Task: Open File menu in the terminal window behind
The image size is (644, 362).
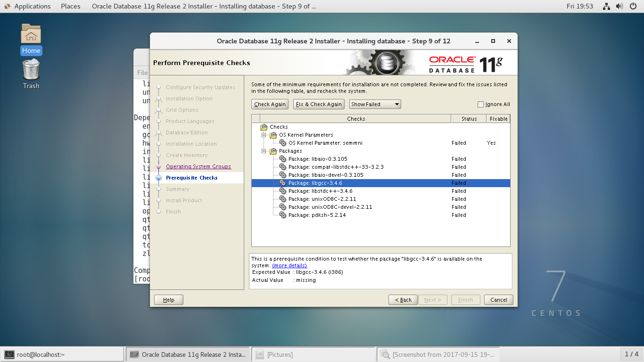Action: click(142, 73)
